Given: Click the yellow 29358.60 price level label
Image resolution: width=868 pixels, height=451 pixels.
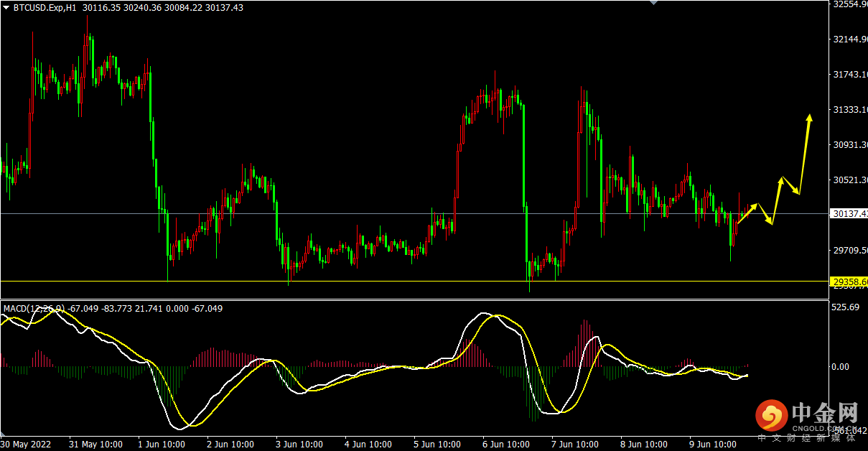Looking at the screenshot, I should pyautogui.click(x=849, y=282).
